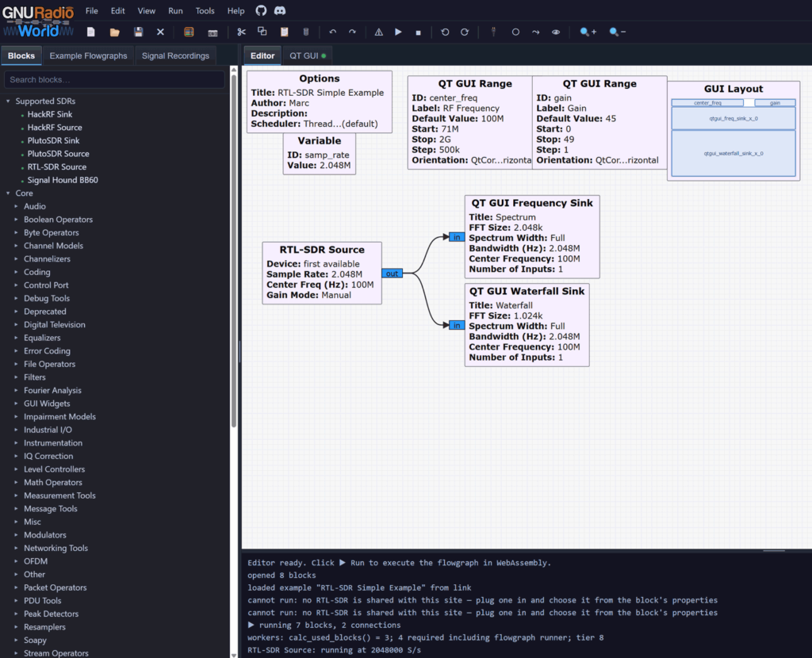Expand the Modulators category
The image size is (812, 658).
[x=16, y=535]
